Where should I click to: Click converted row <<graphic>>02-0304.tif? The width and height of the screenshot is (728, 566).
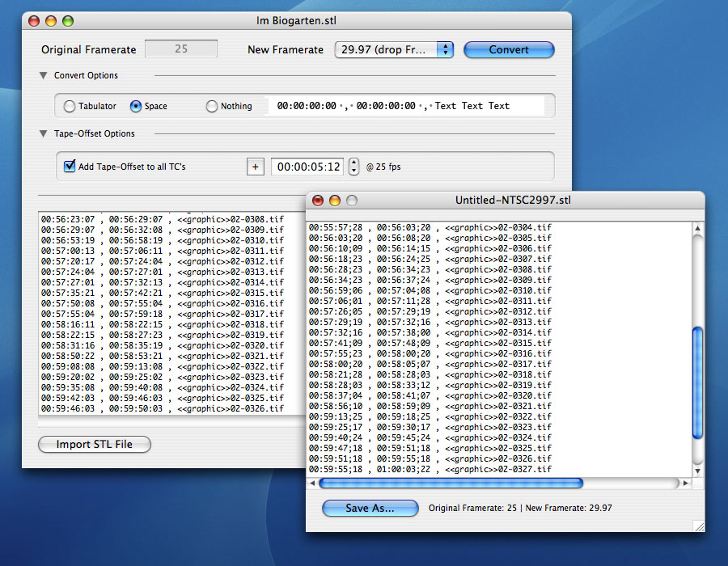point(430,227)
